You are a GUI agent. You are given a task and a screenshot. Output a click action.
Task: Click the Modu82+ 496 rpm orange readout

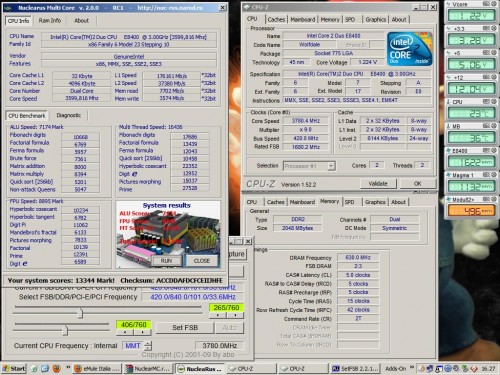(472, 211)
